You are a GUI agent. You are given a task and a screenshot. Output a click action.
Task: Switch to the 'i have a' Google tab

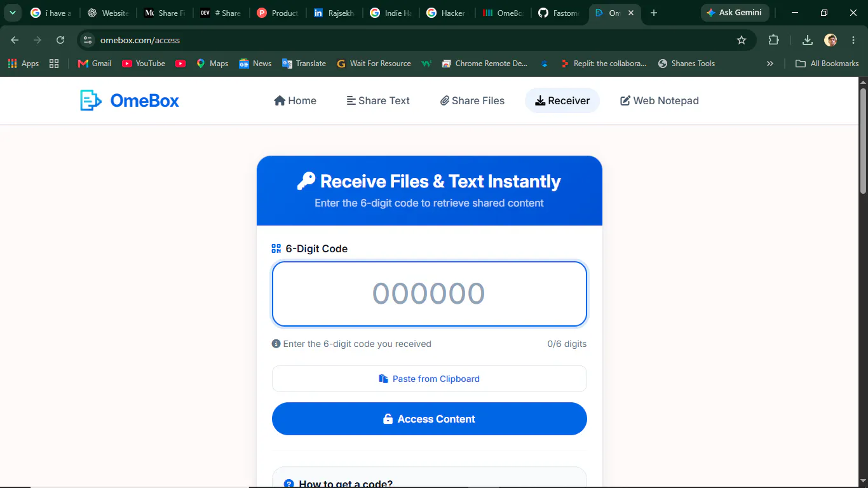(51, 13)
